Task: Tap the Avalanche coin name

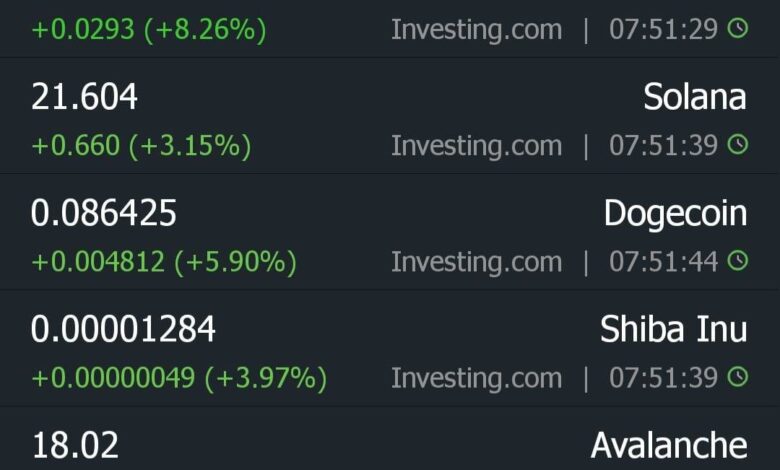Action: (668, 445)
